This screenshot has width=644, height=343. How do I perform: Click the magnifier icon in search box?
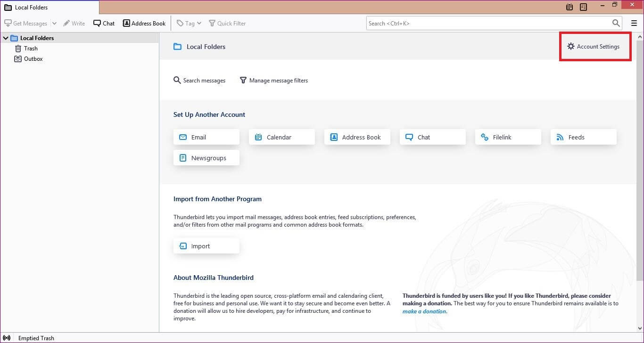(x=616, y=23)
